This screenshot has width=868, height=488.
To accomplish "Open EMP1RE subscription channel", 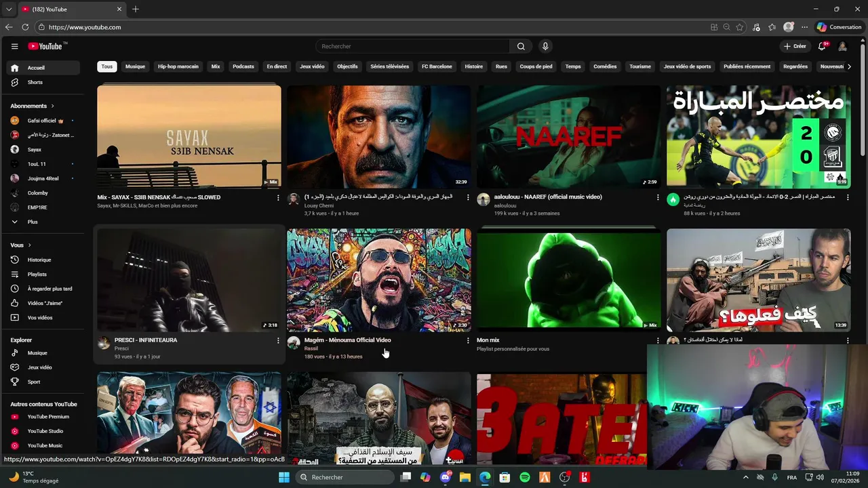I will coord(42,207).
